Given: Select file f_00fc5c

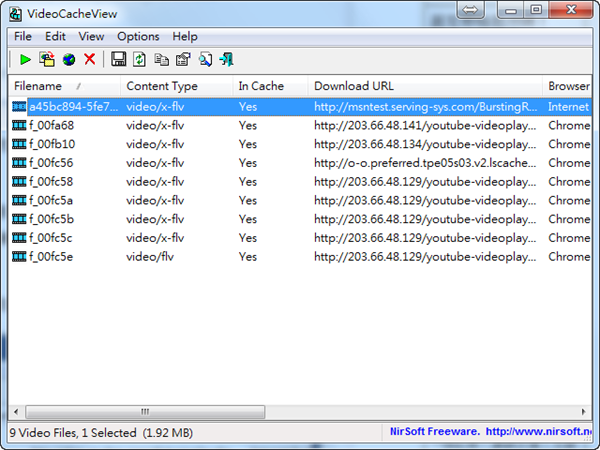Looking at the screenshot, I should [x=51, y=238].
